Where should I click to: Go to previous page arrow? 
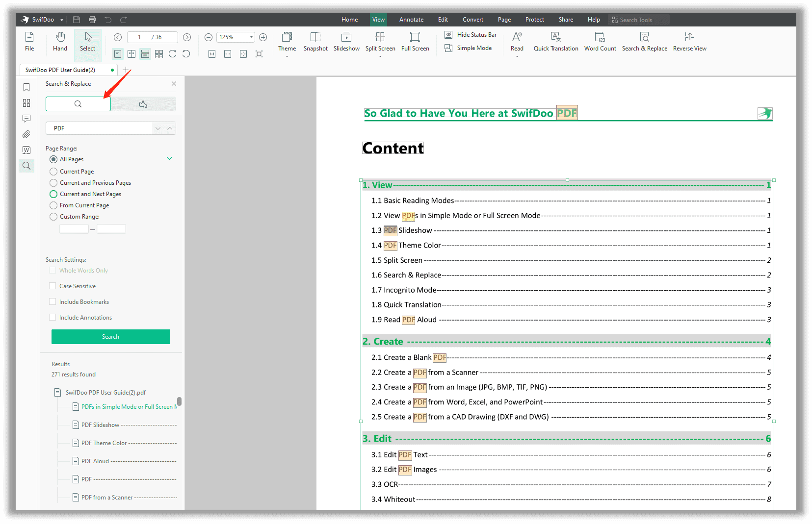[x=118, y=37]
